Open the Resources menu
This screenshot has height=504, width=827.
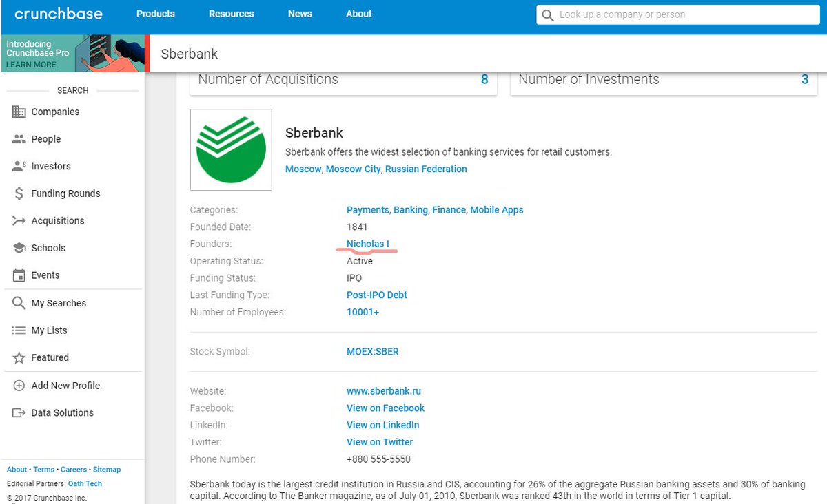[x=232, y=14]
